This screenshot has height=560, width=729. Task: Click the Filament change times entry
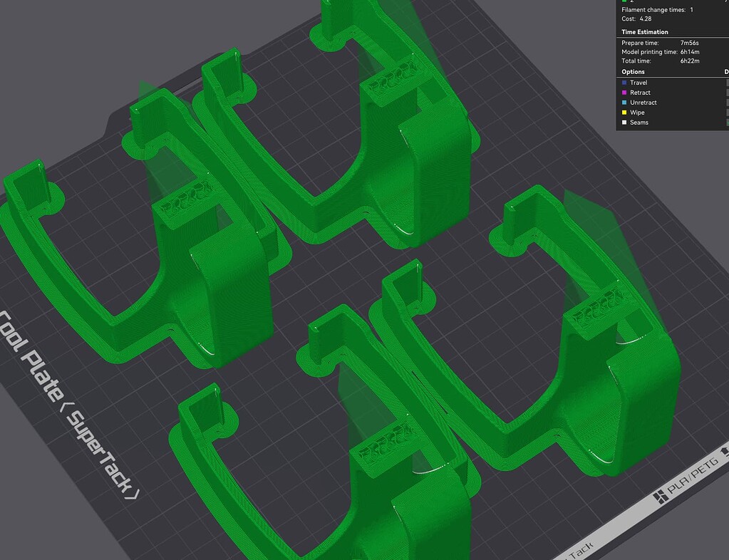pos(658,10)
